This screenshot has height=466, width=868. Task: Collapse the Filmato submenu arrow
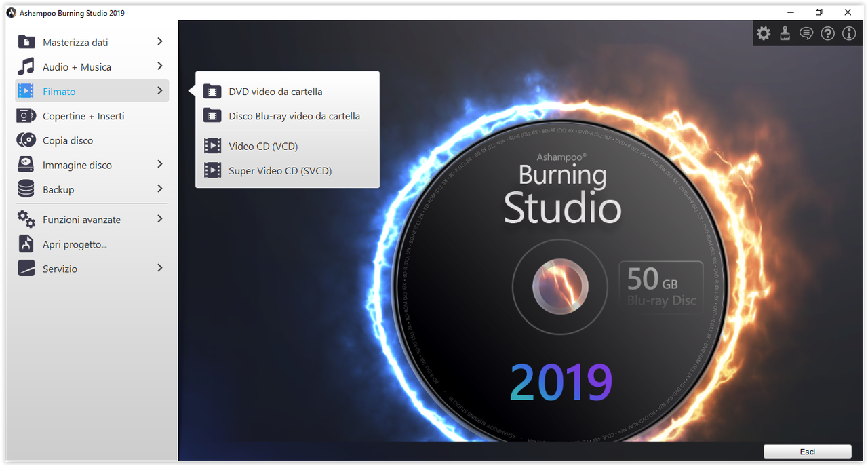(160, 90)
